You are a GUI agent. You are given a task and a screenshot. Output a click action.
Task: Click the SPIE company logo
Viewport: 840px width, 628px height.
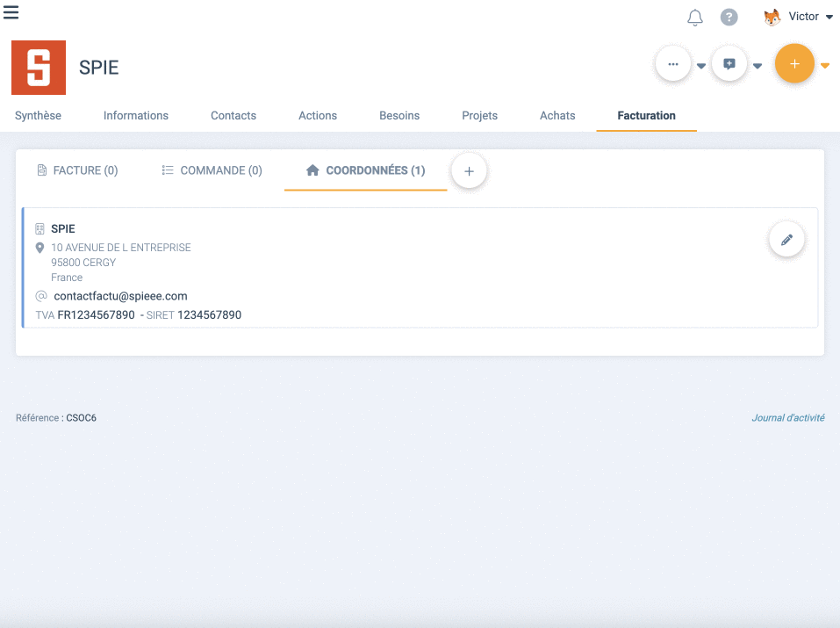tap(39, 68)
